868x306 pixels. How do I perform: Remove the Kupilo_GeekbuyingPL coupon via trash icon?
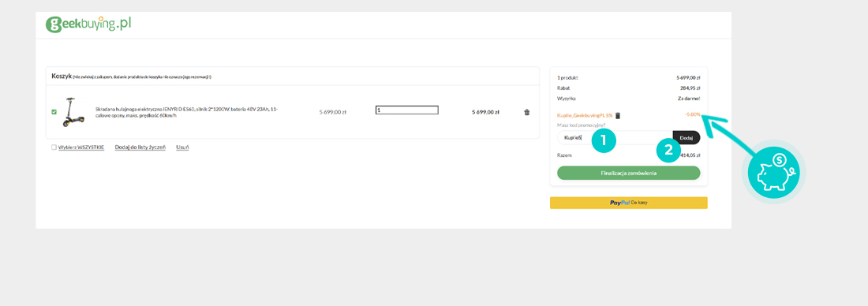tap(618, 116)
